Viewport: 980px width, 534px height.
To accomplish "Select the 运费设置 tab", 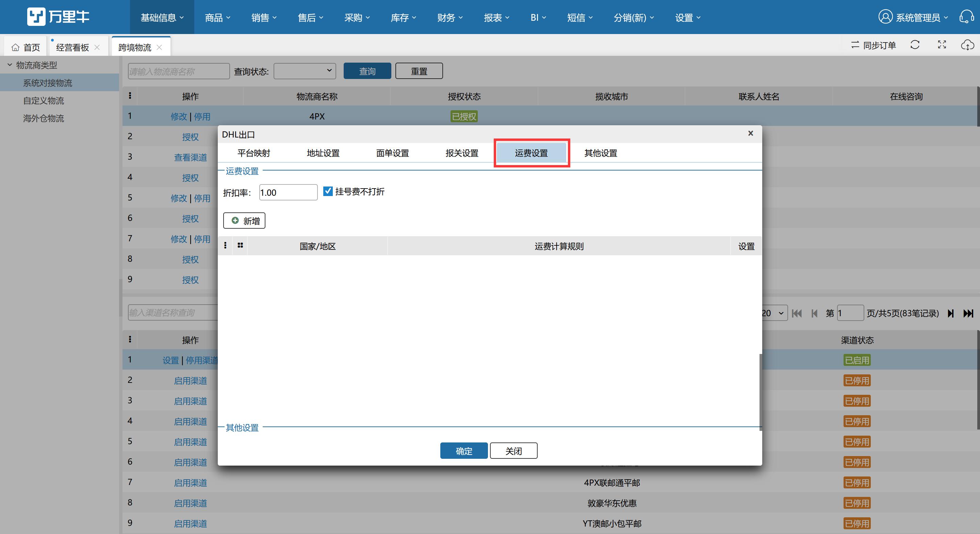I will 532,153.
